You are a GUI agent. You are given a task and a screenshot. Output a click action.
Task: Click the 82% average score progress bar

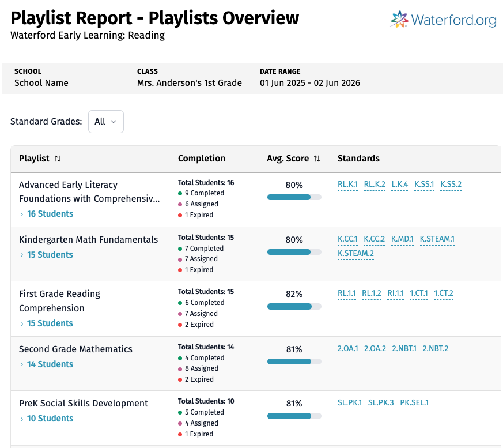coord(294,306)
